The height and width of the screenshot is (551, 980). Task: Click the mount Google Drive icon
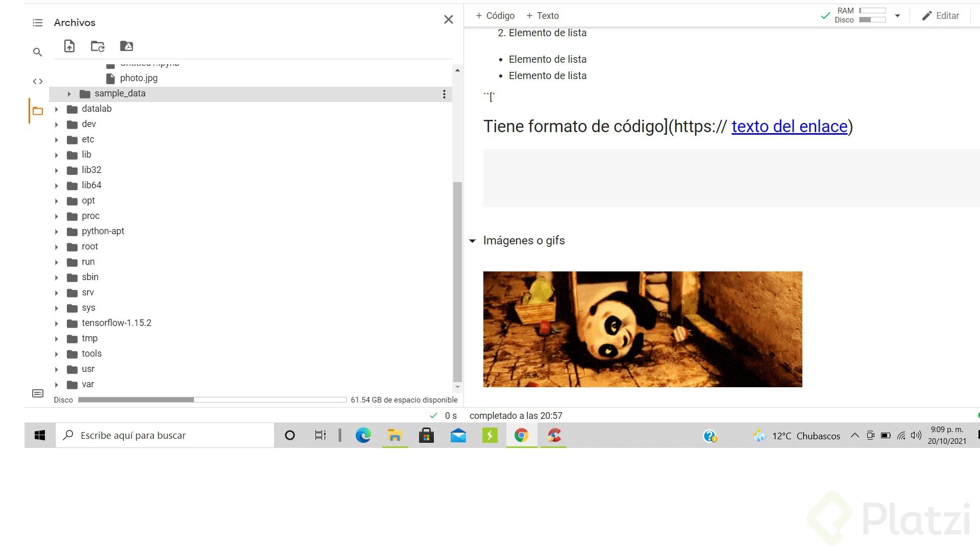tap(126, 46)
